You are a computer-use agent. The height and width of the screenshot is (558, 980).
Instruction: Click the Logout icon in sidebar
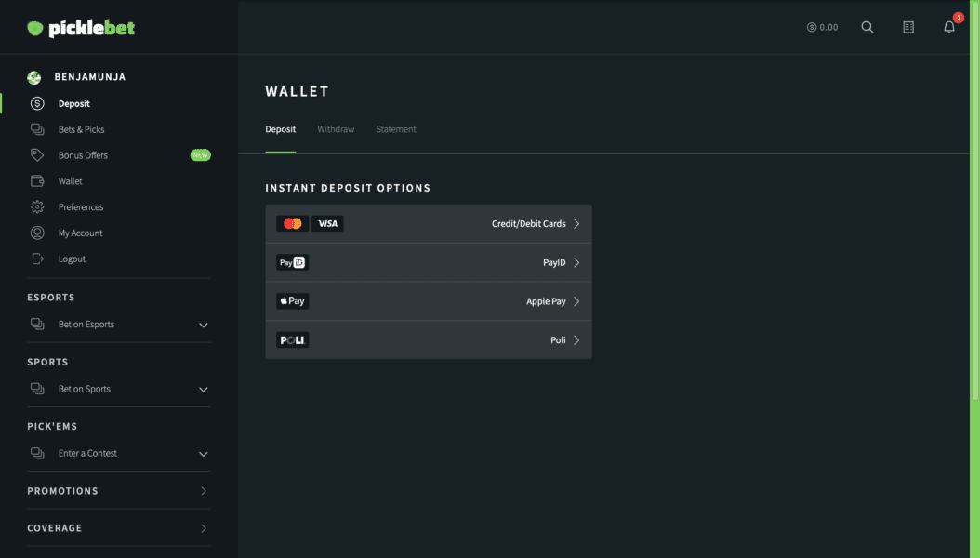click(x=37, y=259)
